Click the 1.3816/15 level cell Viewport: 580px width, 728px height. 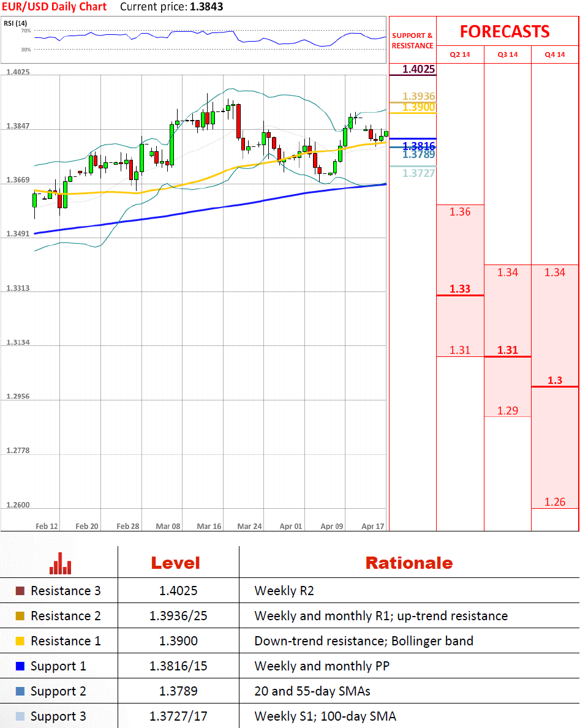pyautogui.click(x=178, y=666)
